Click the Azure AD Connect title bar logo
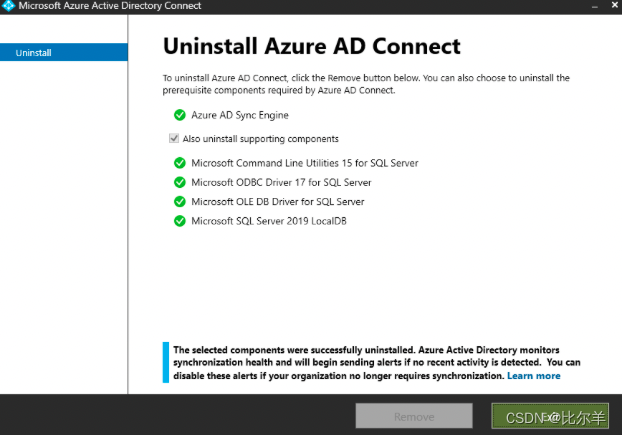Screen dimensions: 622x435 click(x=8, y=6)
